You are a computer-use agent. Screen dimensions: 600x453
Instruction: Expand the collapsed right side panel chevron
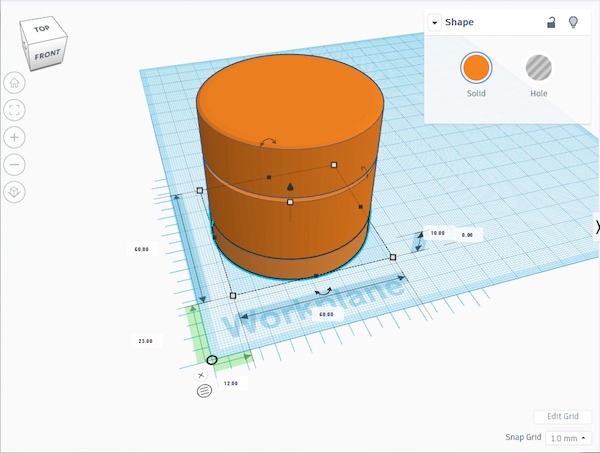pyautogui.click(x=596, y=228)
